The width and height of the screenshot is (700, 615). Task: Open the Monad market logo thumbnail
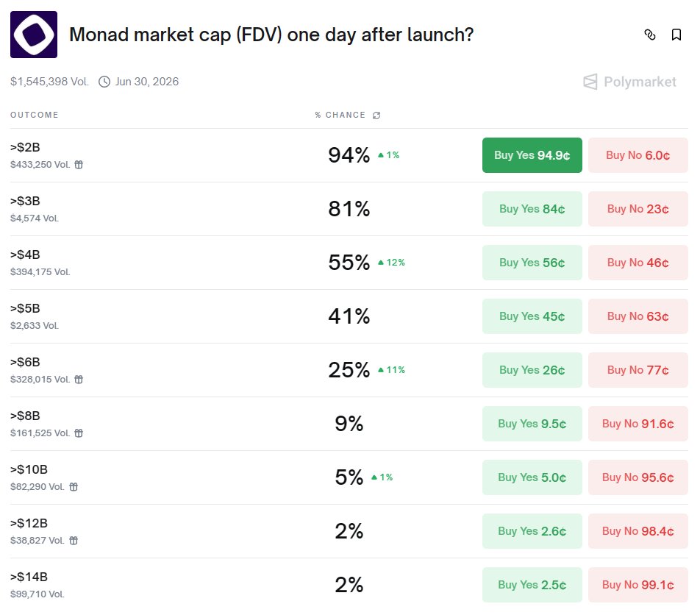(34, 35)
